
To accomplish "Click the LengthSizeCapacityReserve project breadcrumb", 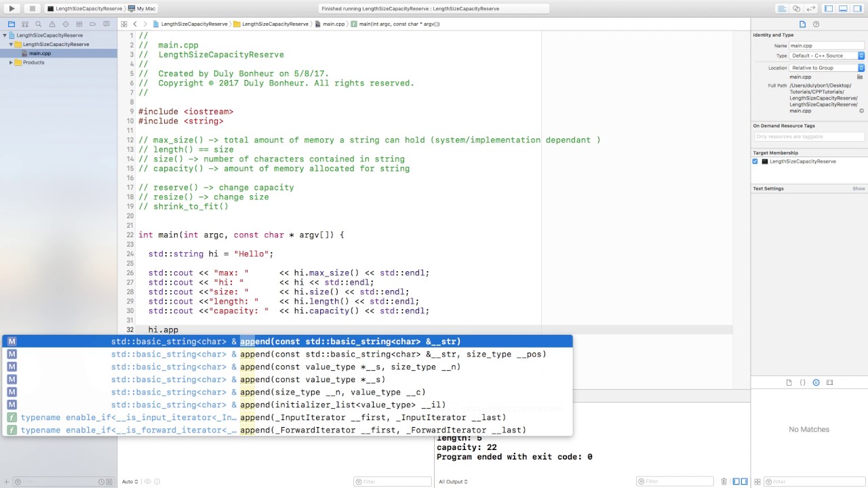I will click(x=190, y=24).
